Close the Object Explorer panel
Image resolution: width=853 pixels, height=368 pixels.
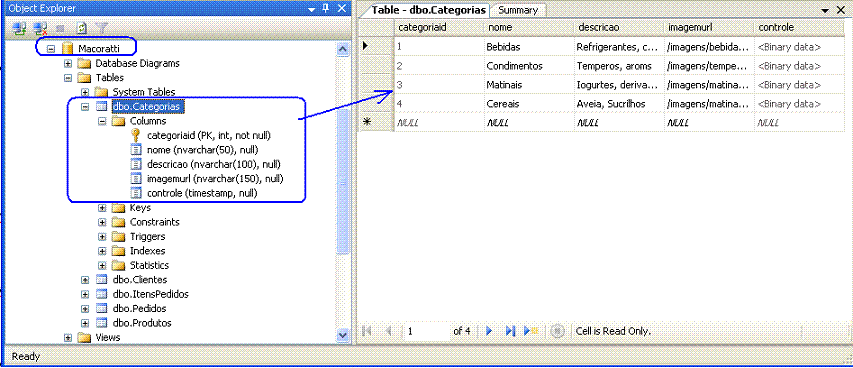point(341,8)
